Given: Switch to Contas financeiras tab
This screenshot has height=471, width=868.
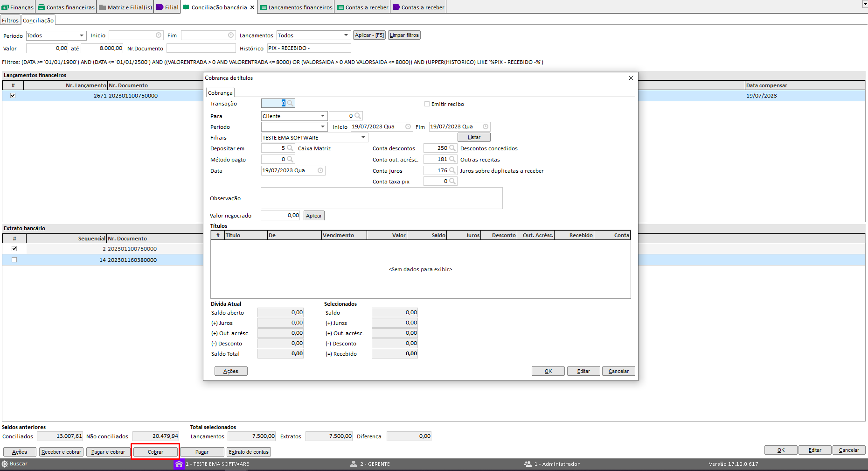Looking at the screenshot, I should coord(66,7).
